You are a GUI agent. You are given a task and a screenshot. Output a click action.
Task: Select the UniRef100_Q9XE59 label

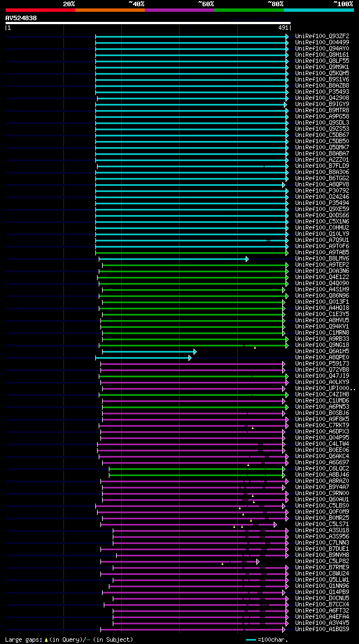pos(322,209)
